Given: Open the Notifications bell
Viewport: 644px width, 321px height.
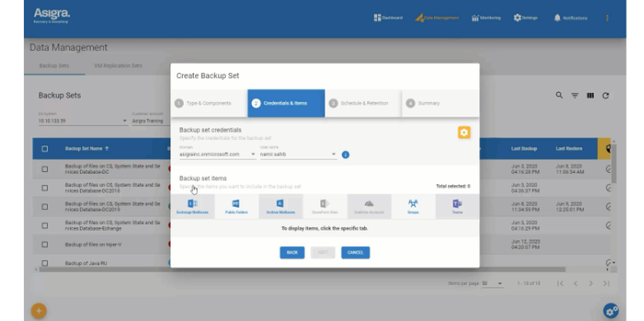Looking at the screenshot, I should coord(571,17).
